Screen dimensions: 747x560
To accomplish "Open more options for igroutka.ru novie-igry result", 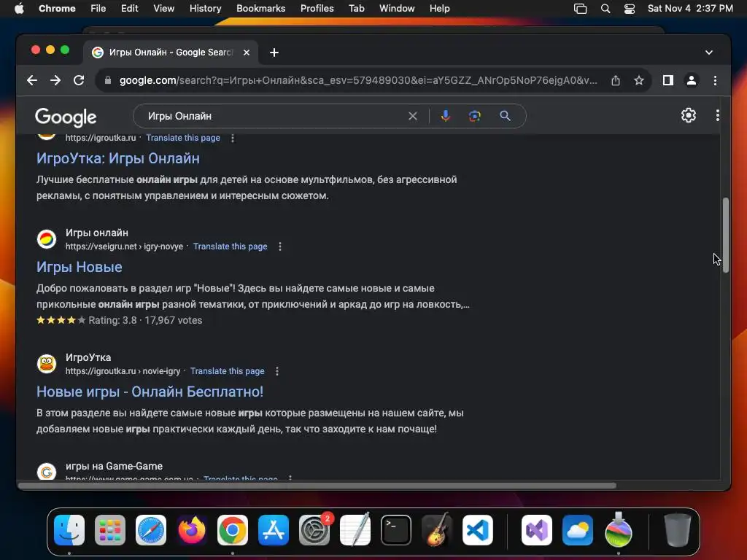I will (x=276, y=371).
